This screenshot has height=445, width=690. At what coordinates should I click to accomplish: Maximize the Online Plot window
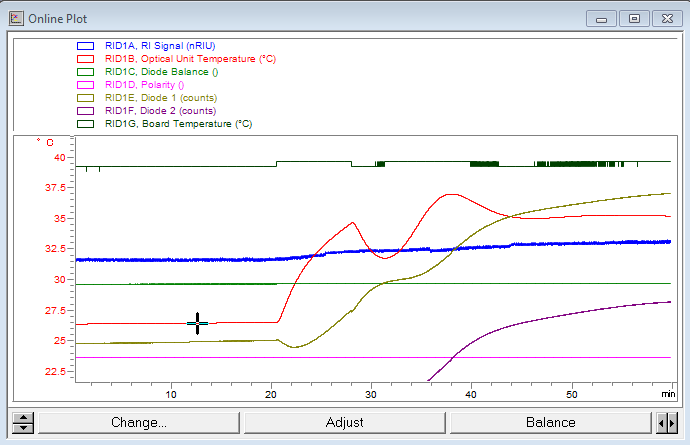[634, 18]
